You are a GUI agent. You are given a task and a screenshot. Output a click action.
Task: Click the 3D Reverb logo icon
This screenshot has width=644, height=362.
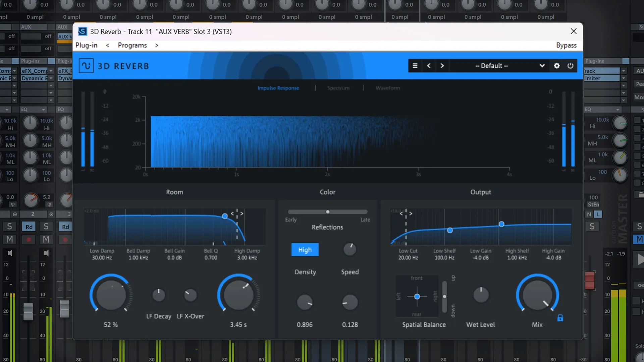86,66
